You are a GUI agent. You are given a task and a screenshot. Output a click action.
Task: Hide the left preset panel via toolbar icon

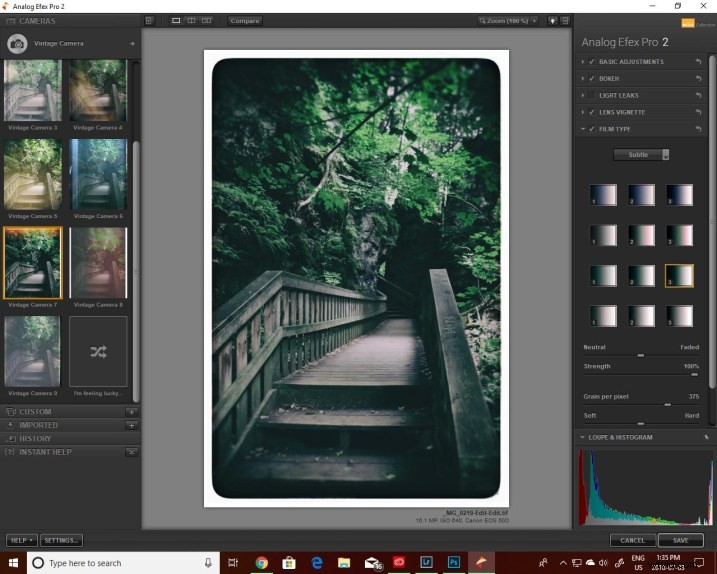pos(149,21)
